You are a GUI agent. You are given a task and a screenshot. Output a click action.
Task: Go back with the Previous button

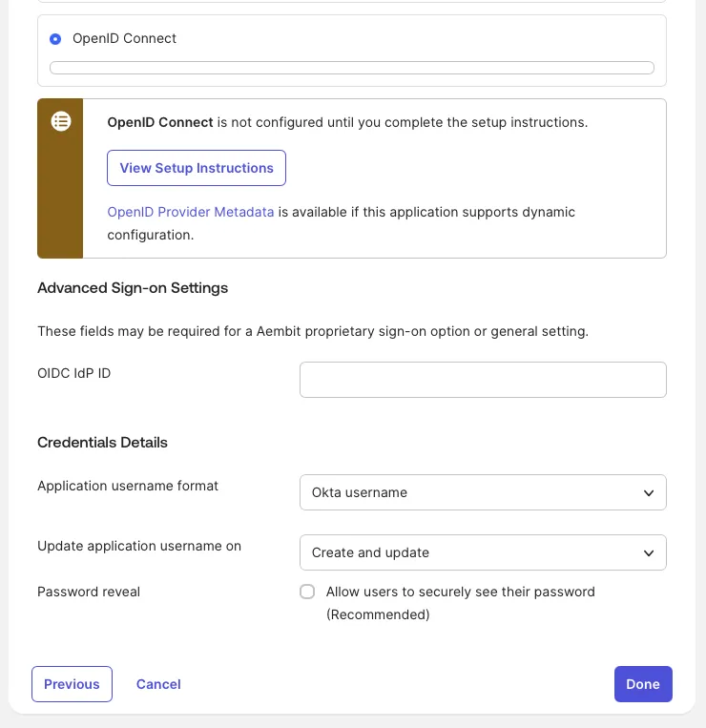72,684
